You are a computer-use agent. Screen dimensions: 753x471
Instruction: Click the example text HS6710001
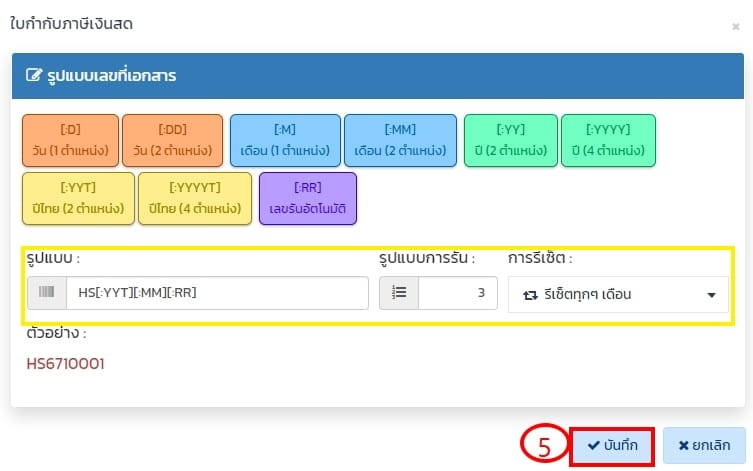65,364
